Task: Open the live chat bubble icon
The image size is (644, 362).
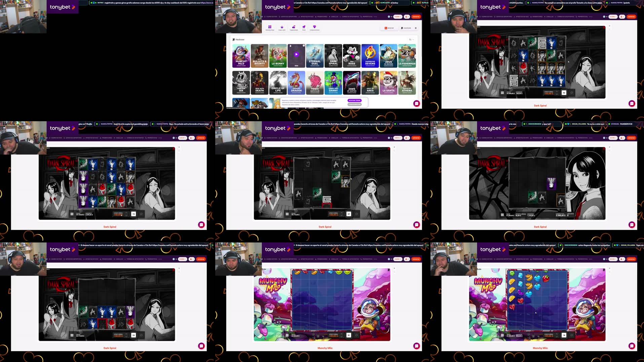Action: coord(416,103)
